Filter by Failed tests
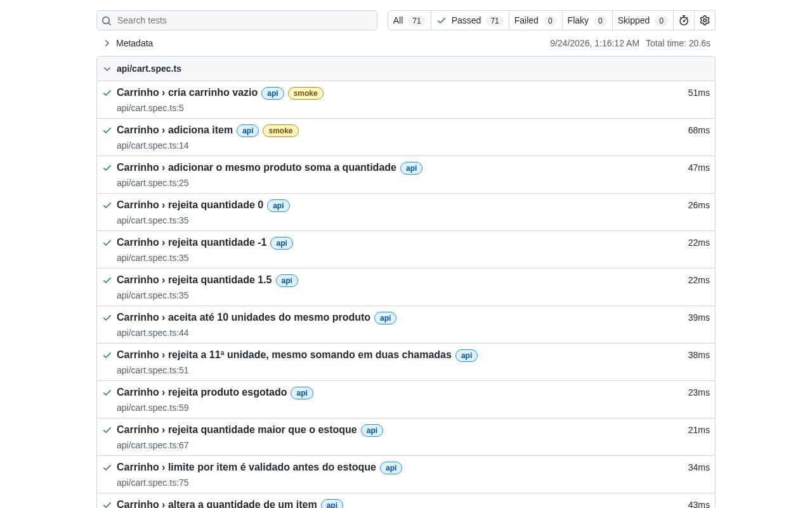The height and width of the screenshot is (508, 812). click(x=535, y=20)
